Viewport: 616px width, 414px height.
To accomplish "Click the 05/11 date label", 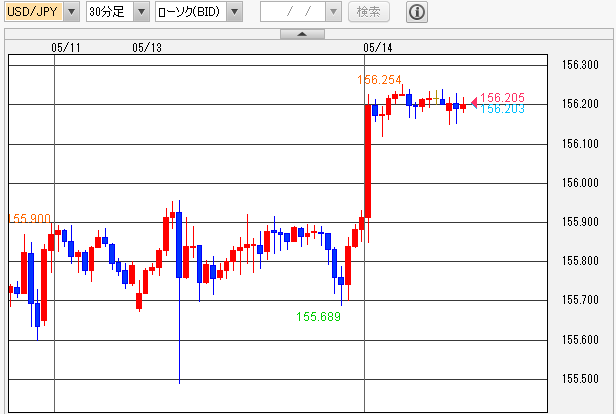I will click(x=66, y=48).
